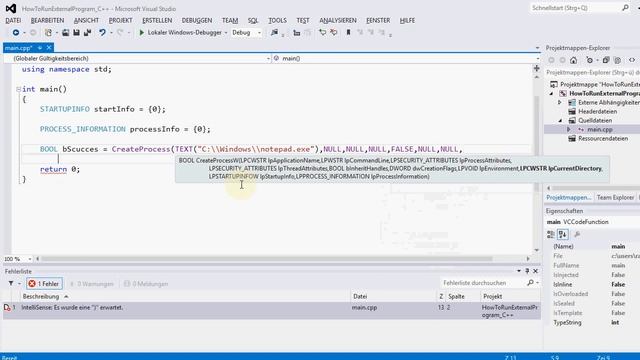Open the debugger target dropdown arrow

225,33
